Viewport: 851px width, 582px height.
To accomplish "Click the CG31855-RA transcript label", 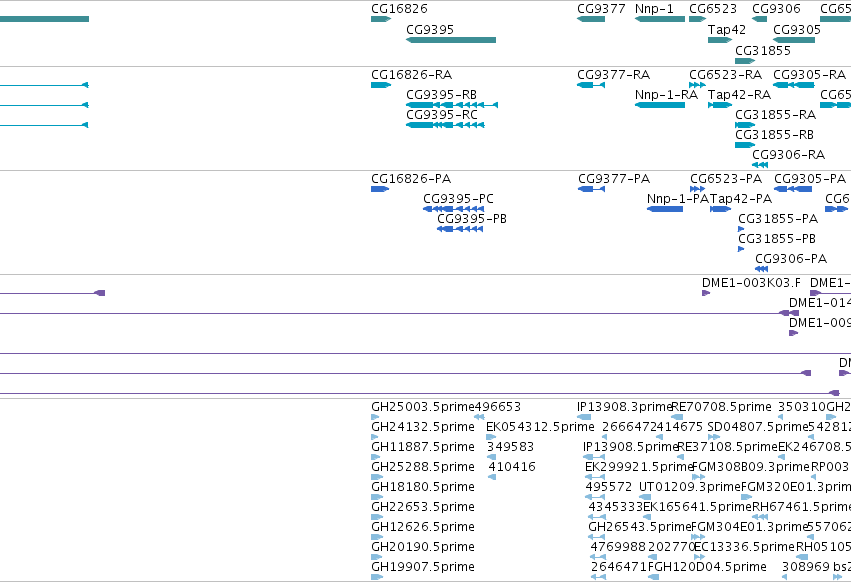I will [x=776, y=115].
